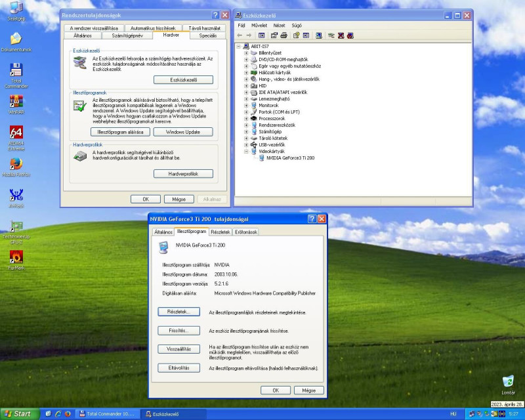Expand the Processzorok tree node
This screenshot has width=525, height=420.
click(x=246, y=119)
